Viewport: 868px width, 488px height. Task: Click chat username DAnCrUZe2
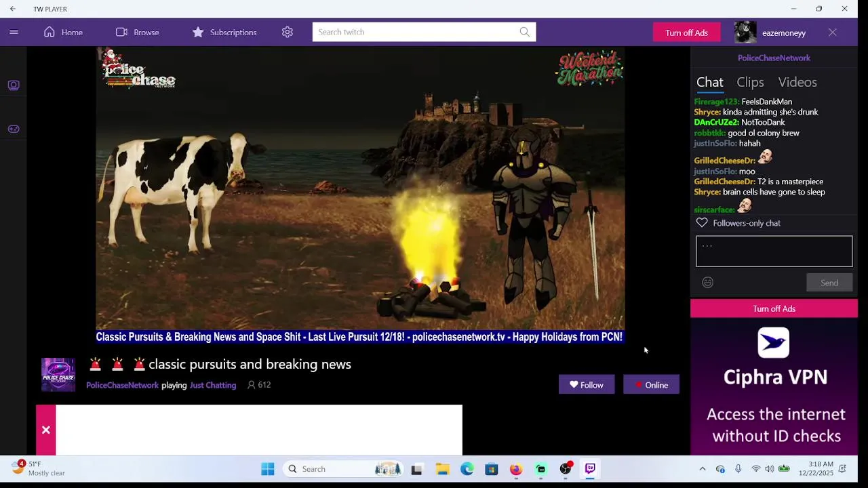(716, 123)
